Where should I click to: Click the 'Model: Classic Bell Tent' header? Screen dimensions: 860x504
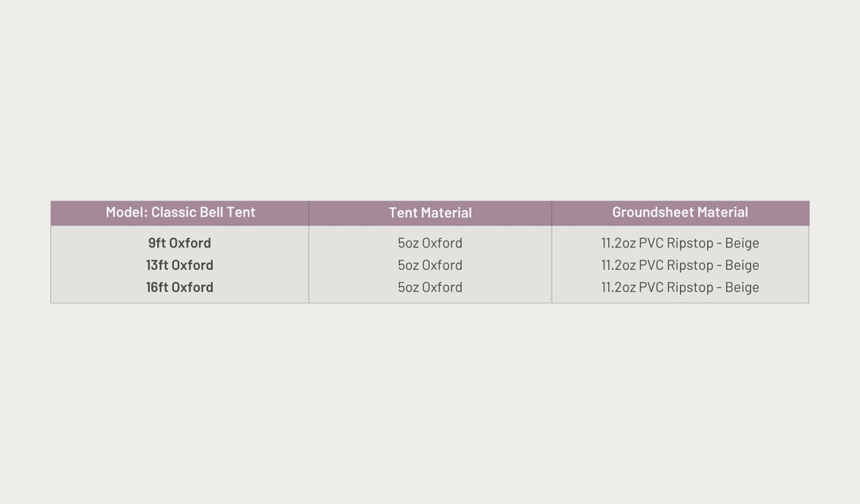point(180,213)
